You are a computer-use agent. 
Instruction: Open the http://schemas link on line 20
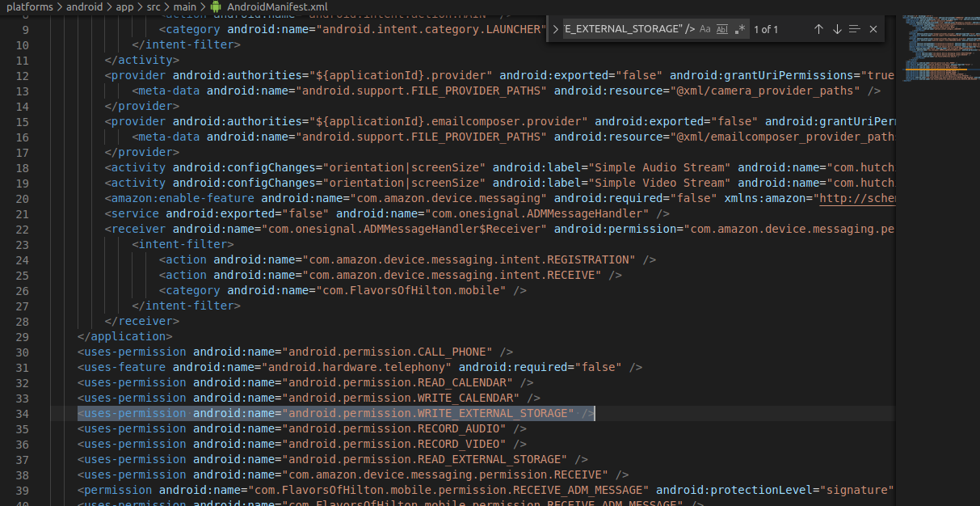coord(856,198)
